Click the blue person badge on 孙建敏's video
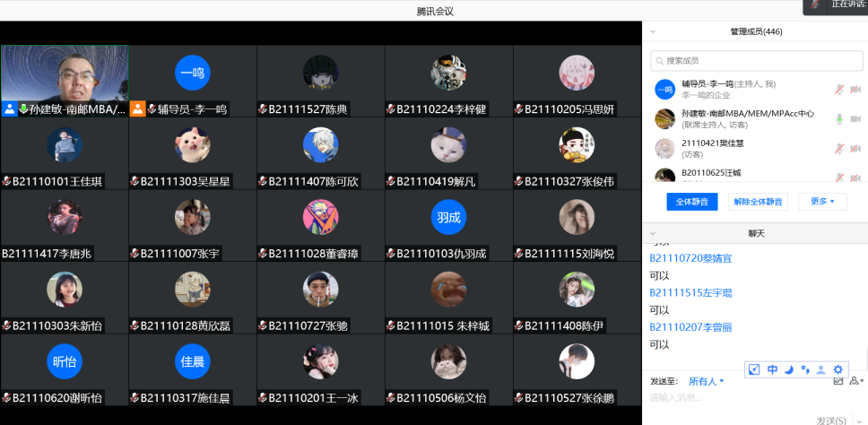The height and width of the screenshot is (425, 868). 9,108
